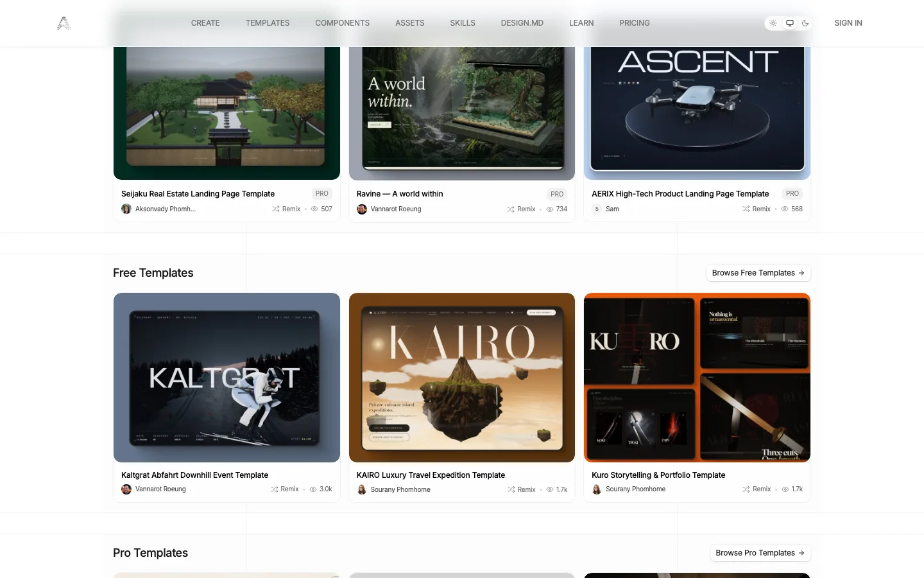
Task: Click Sourany Phomhome avatar on KAIRO card
Action: pyautogui.click(x=362, y=489)
